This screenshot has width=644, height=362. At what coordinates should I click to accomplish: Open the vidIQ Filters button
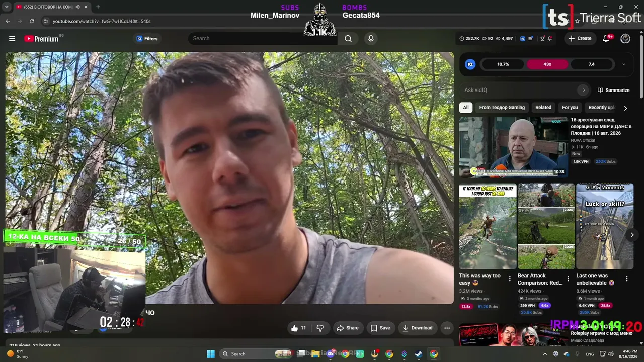pyautogui.click(x=147, y=39)
